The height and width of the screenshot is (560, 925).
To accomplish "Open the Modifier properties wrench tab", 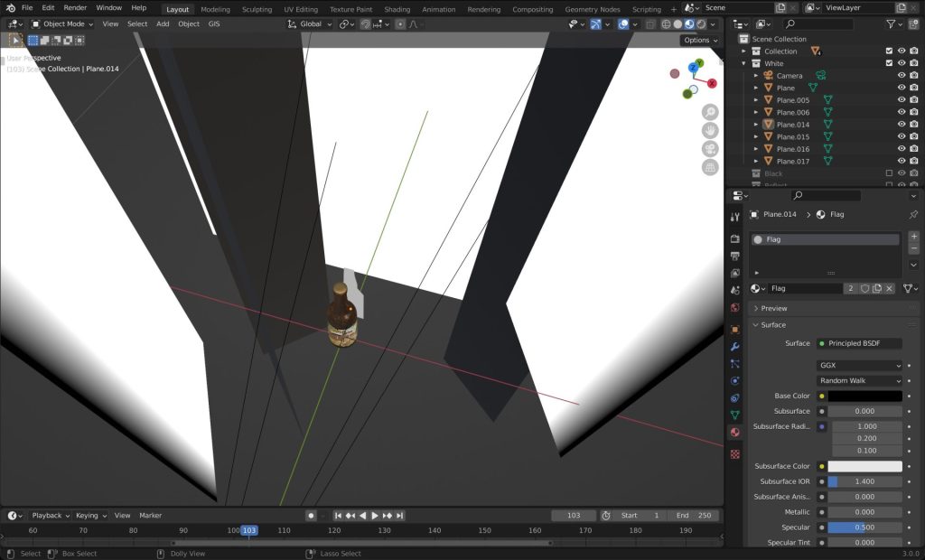I will point(735,347).
